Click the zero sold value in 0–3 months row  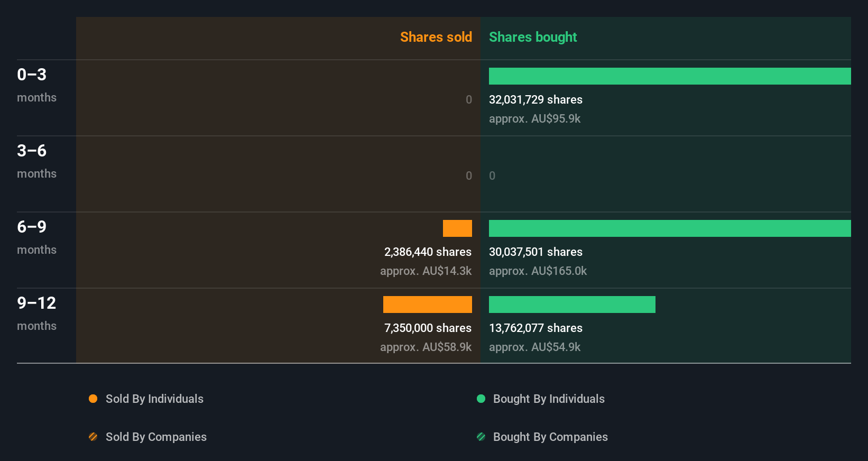(x=469, y=99)
